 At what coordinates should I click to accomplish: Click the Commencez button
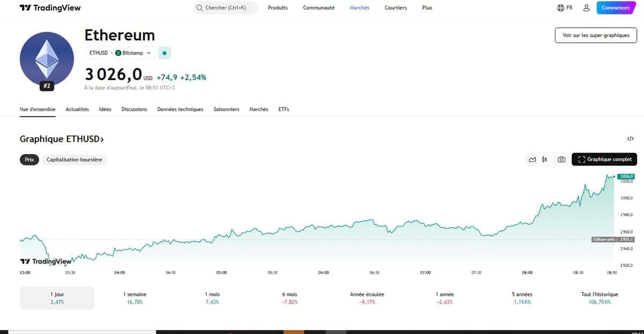616,8
